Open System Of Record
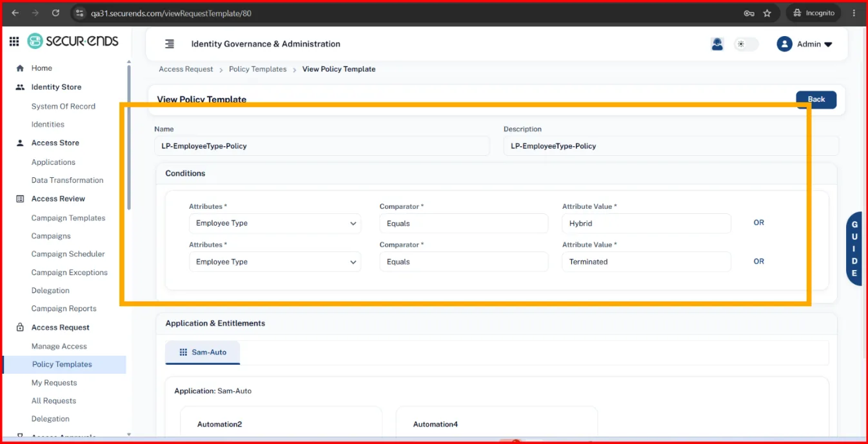The height and width of the screenshot is (444, 868). click(63, 106)
